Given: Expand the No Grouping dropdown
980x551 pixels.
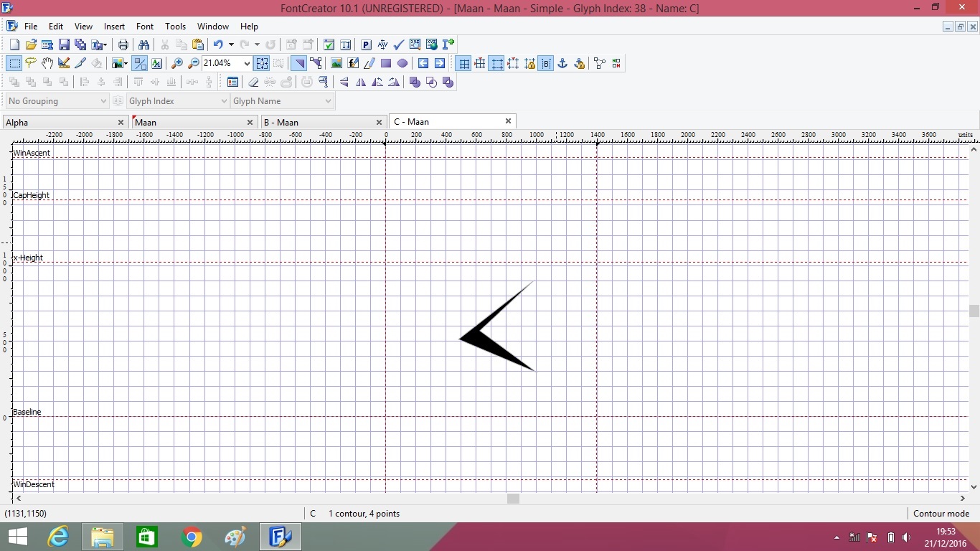Looking at the screenshot, I should coord(103,101).
